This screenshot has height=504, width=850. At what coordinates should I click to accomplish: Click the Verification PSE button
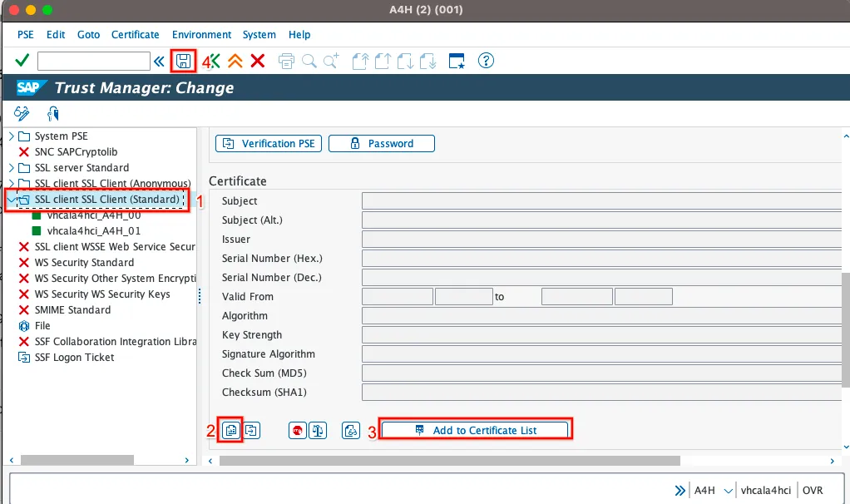[x=269, y=144]
